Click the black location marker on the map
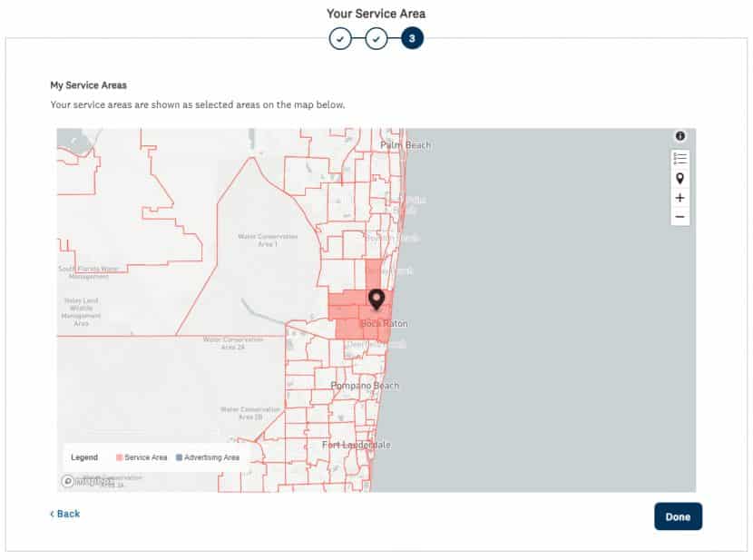The height and width of the screenshot is (560, 753). coord(376,300)
